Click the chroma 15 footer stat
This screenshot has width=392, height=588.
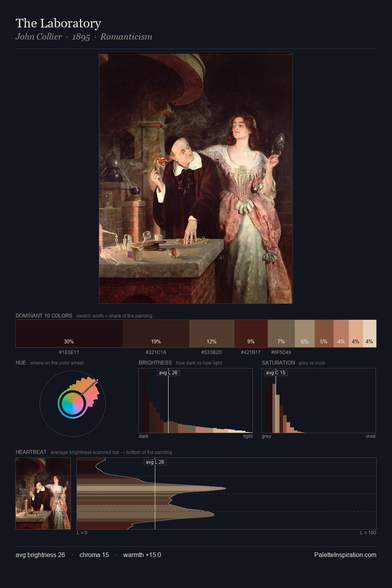[94, 555]
